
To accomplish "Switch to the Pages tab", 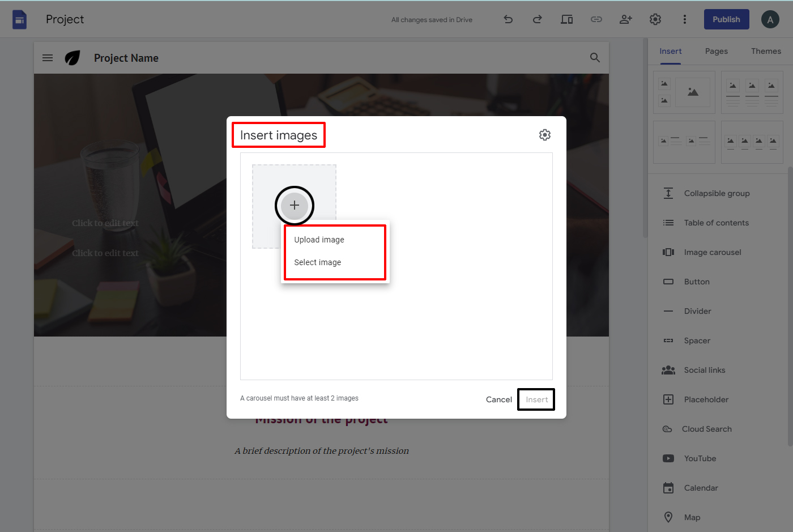I will (716, 51).
